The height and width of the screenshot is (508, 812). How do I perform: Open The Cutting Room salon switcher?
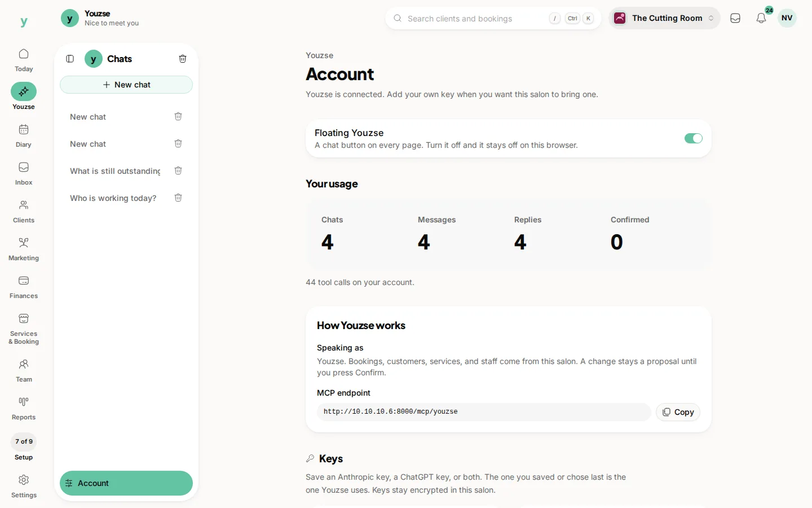click(664, 18)
